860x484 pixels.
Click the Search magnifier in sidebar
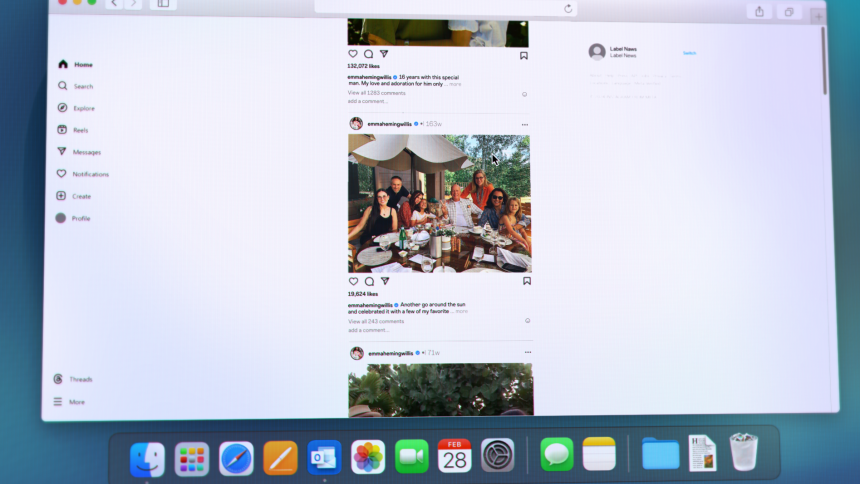click(x=63, y=86)
